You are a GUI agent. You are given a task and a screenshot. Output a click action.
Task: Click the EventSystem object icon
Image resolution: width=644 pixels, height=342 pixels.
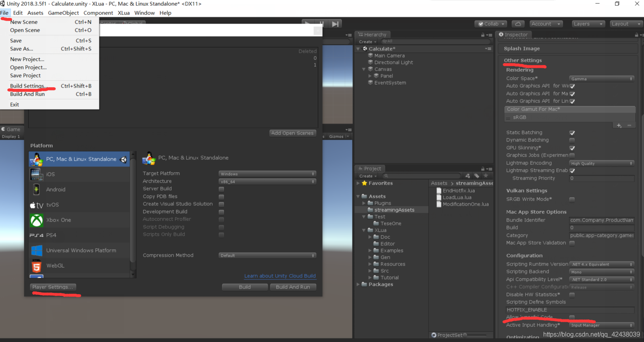tap(371, 82)
